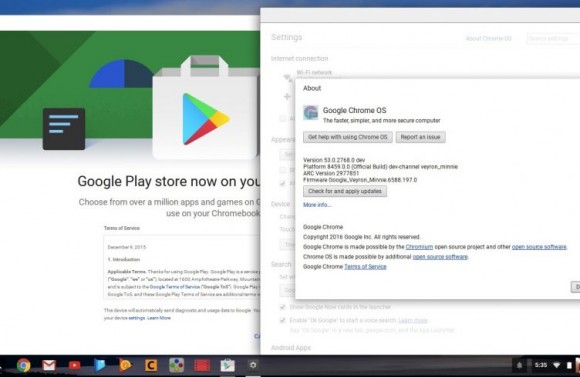Click the Device section heading
Viewport: 580px width, 377px height.
[x=280, y=204]
